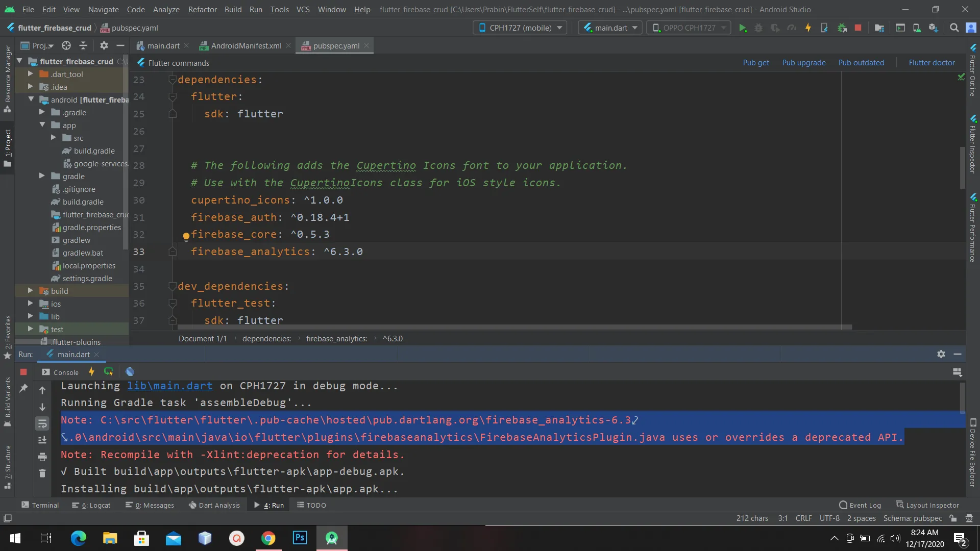Clear console output with trash icon
Image resolution: width=980 pixels, height=551 pixels.
[42, 473]
